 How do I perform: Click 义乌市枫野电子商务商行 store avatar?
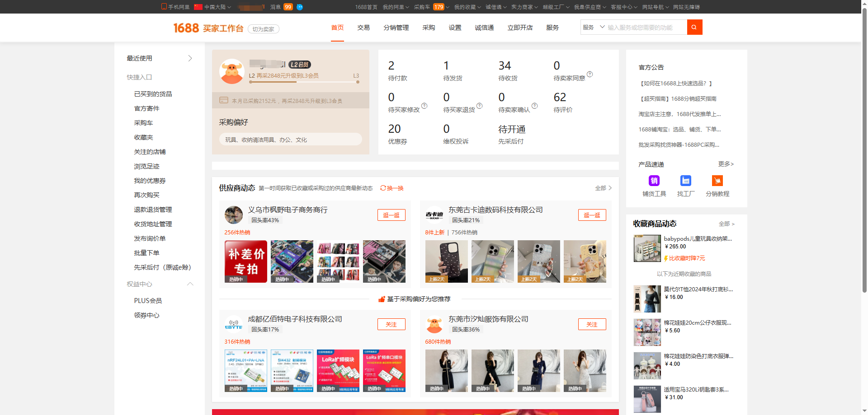(234, 215)
